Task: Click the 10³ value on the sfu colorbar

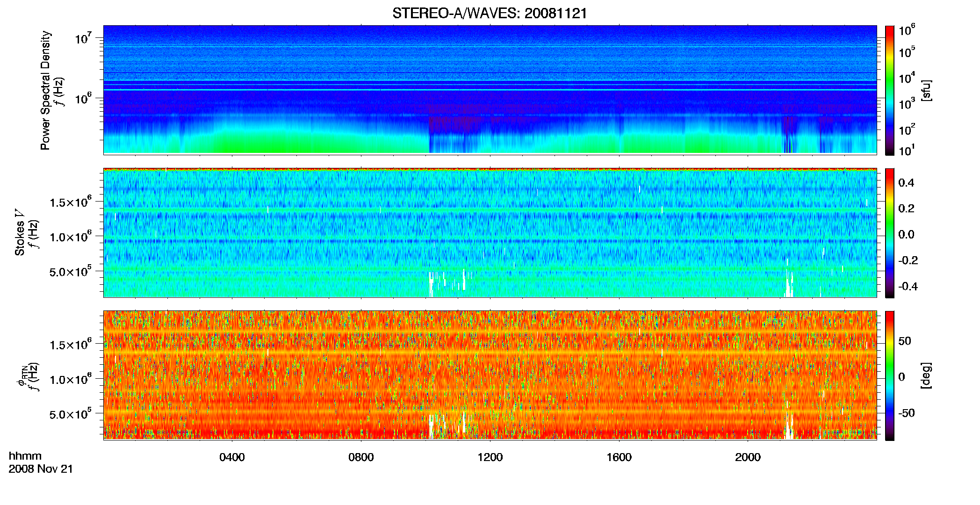Action: [x=907, y=103]
